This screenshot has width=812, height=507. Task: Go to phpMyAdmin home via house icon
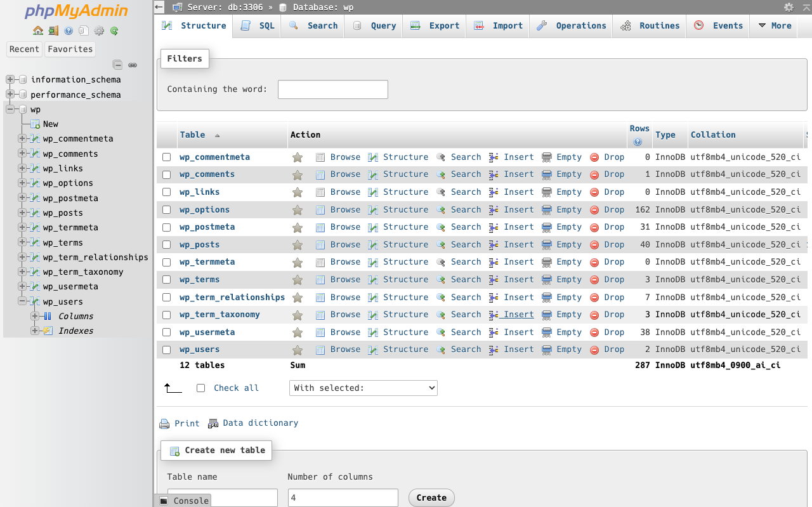[x=38, y=30]
